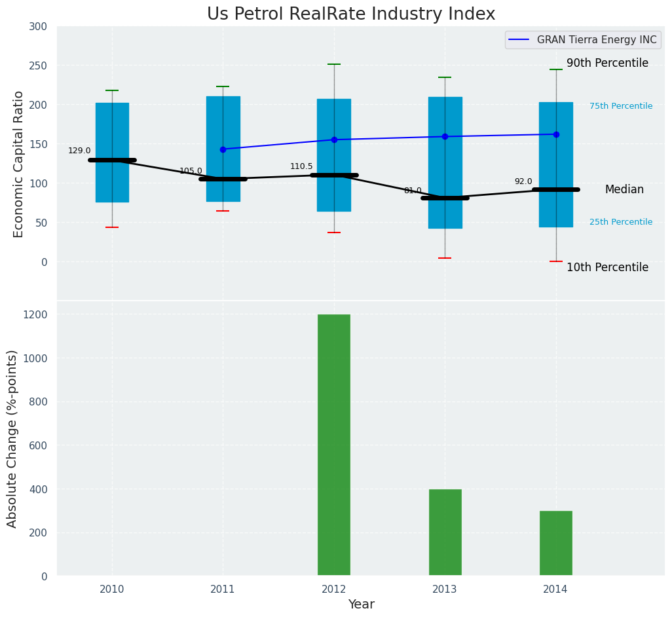
Task: Click the green bar for 2014
Action: tap(556, 543)
